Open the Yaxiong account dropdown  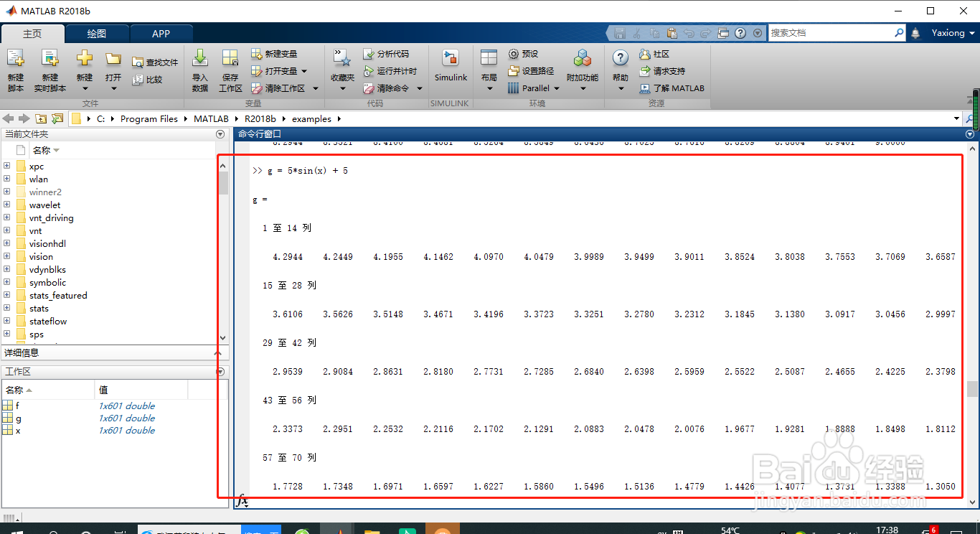point(973,33)
